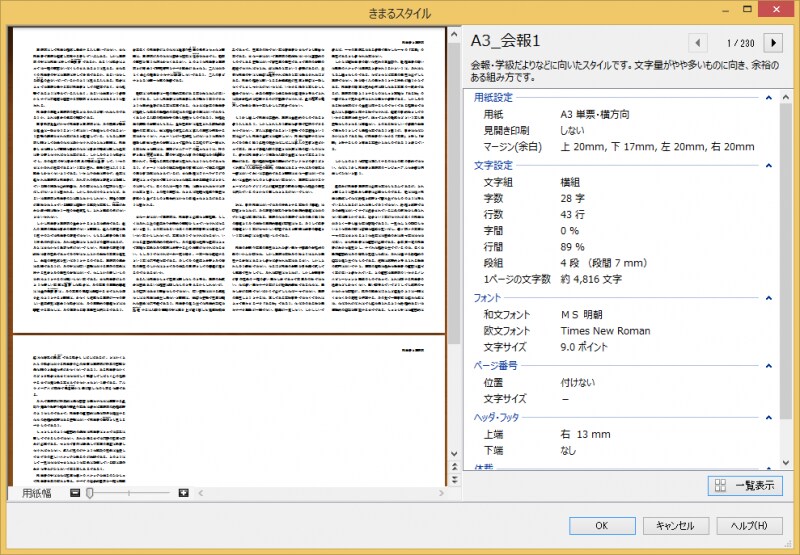Select the first page preview thumbnail

[x=228, y=180]
